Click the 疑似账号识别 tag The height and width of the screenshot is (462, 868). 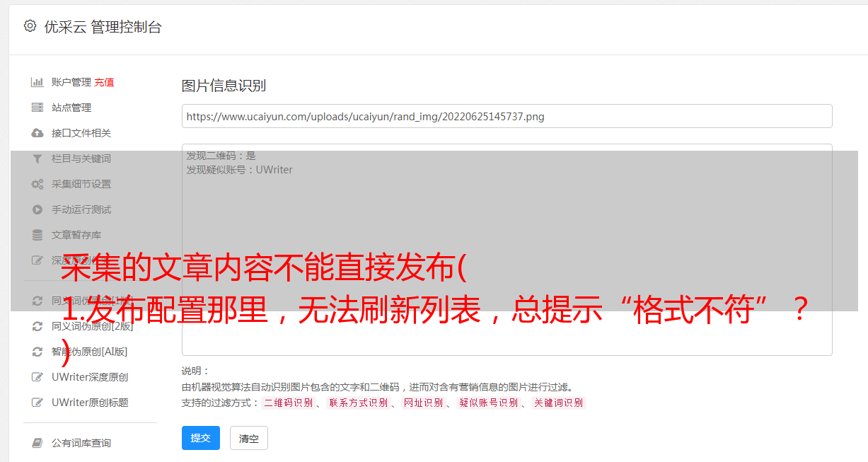tap(488, 403)
